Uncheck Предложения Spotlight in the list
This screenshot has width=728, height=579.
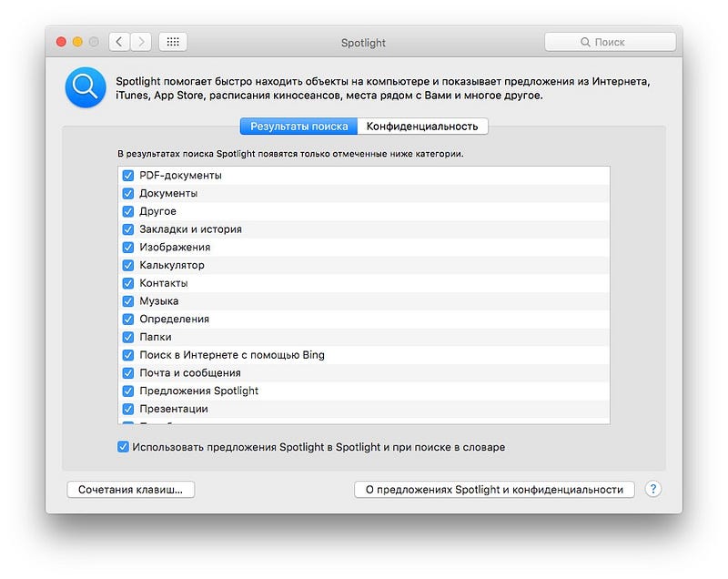(x=128, y=391)
